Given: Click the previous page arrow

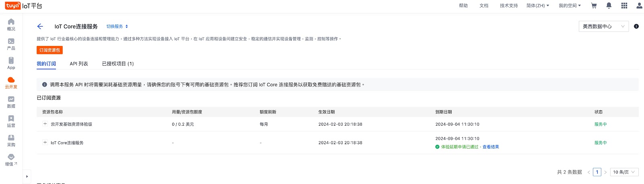Looking at the screenshot, I should (x=588, y=172).
